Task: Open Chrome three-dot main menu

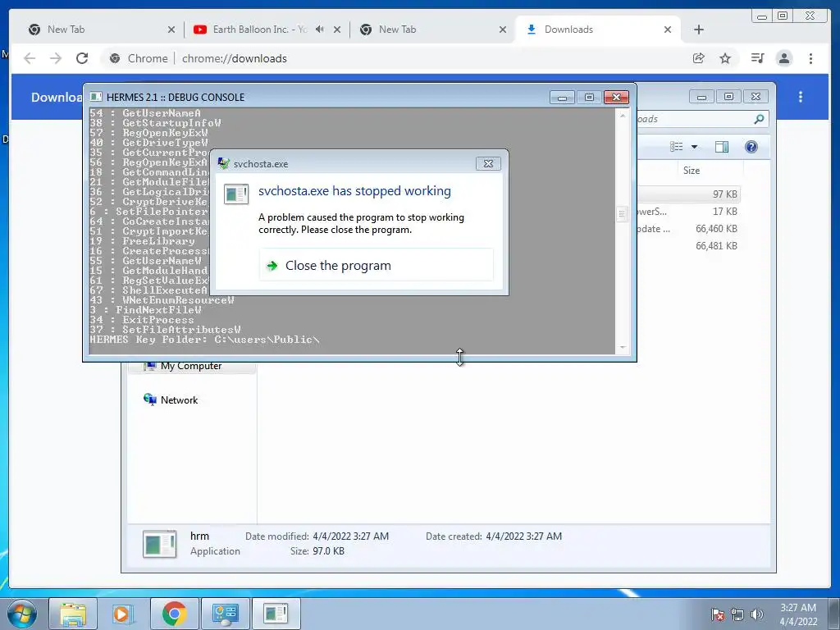Action: [810, 58]
